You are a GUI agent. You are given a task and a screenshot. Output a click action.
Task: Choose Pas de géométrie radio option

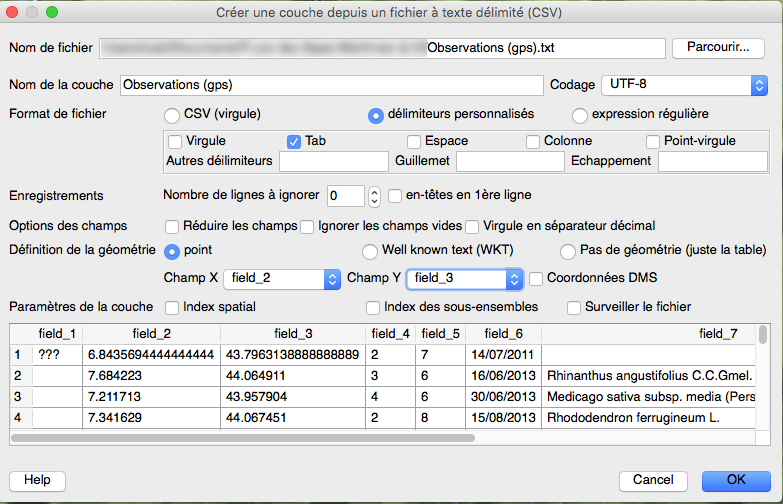click(x=568, y=251)
